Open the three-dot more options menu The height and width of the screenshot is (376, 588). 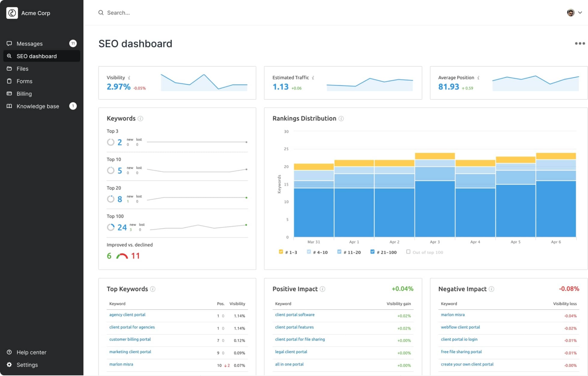click(579, 43)
